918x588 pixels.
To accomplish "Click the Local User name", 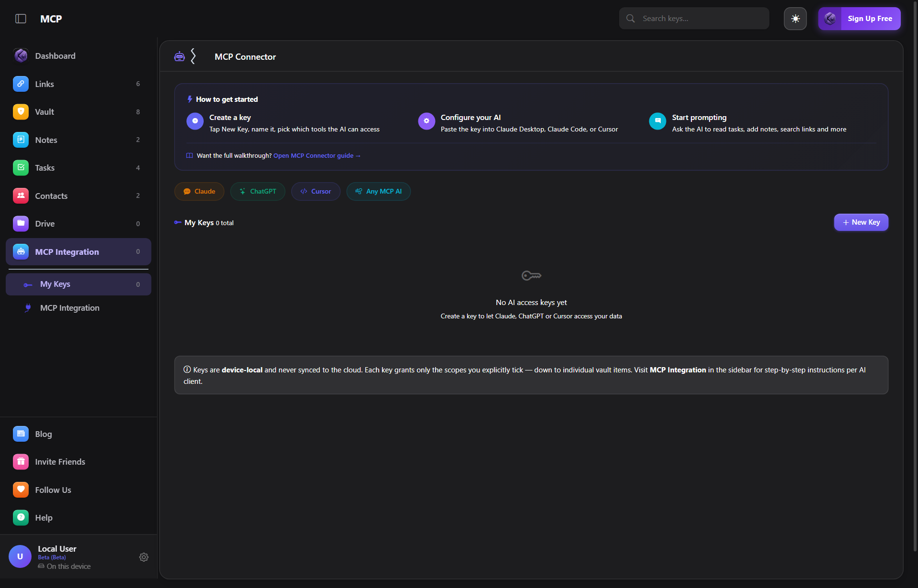I will point(57,549).
